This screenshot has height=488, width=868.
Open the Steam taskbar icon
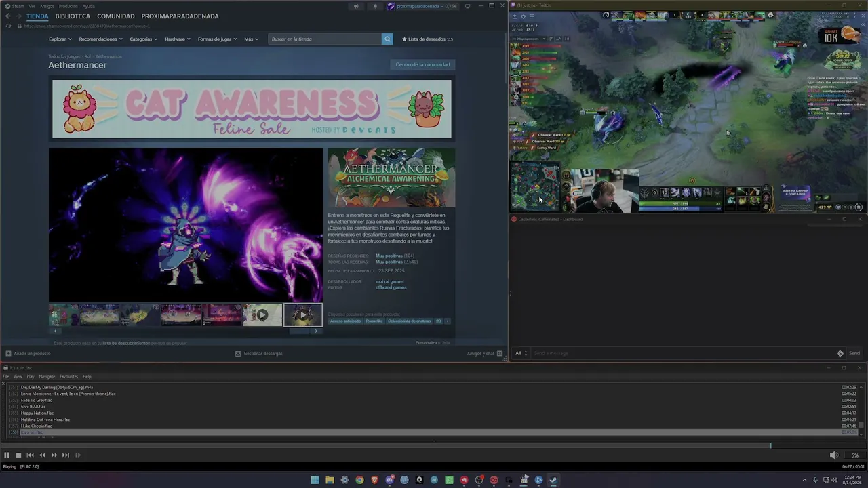coord(553,480)
